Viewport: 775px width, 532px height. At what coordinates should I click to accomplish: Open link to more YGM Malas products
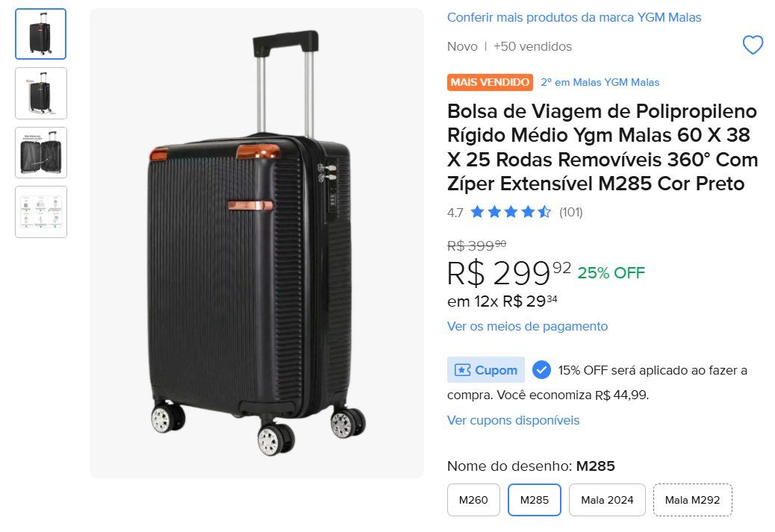(x=574, y=17)
